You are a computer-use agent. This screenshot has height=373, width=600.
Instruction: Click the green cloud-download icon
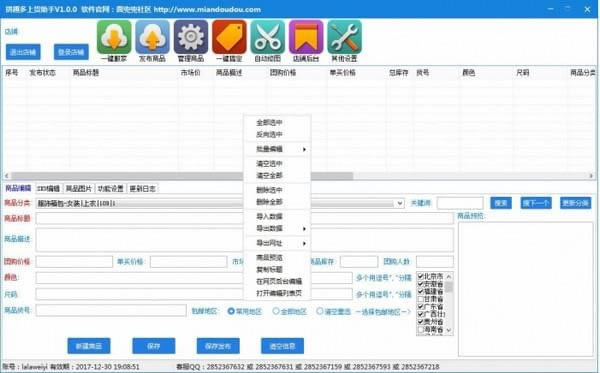tap(114, 37)
